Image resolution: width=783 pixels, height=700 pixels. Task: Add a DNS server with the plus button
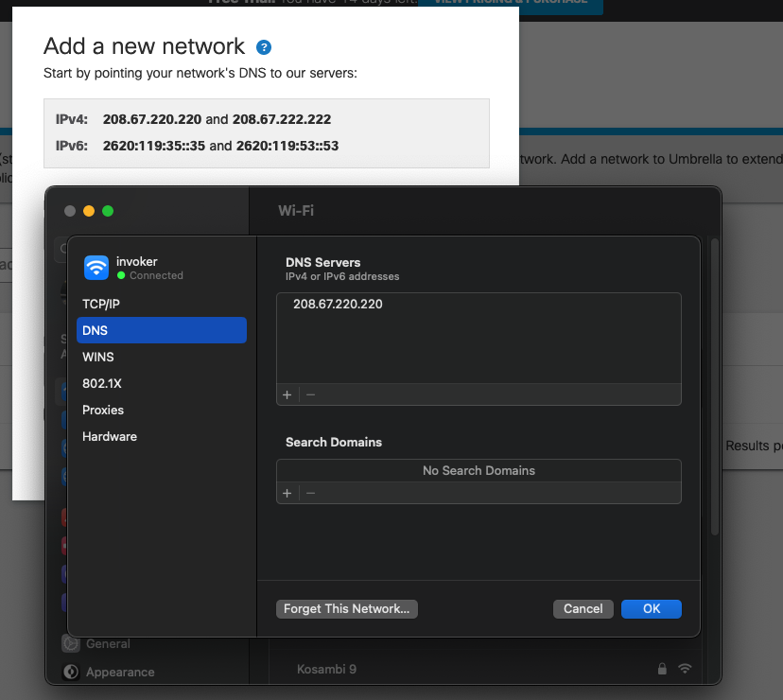[287, 394]
